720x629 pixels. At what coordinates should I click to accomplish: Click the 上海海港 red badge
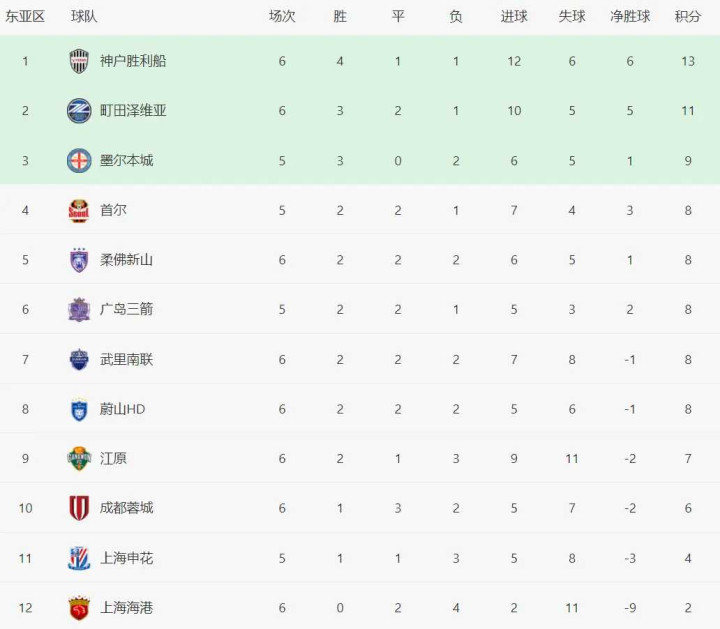tap(79, 607)
